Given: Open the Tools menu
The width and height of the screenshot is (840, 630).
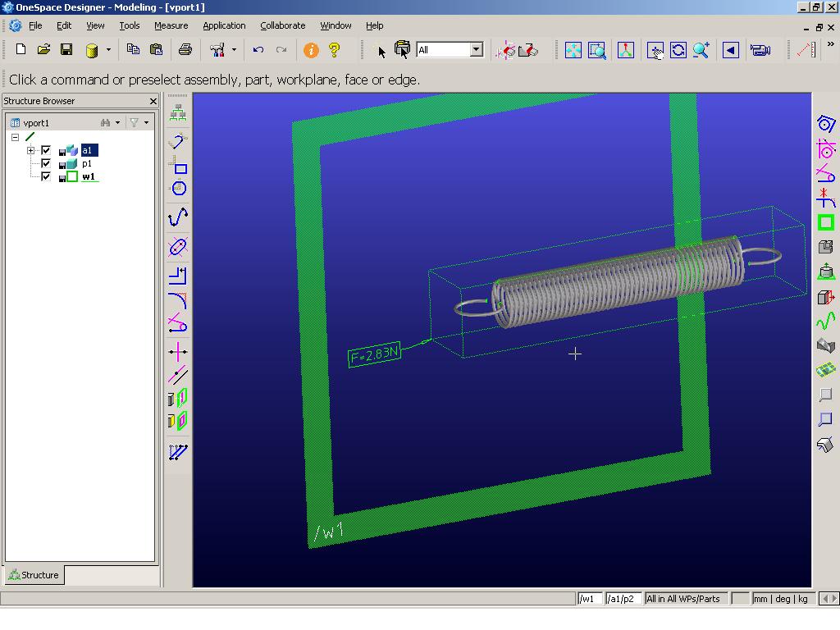Looking at the screenshot, I should coord(129,25).
